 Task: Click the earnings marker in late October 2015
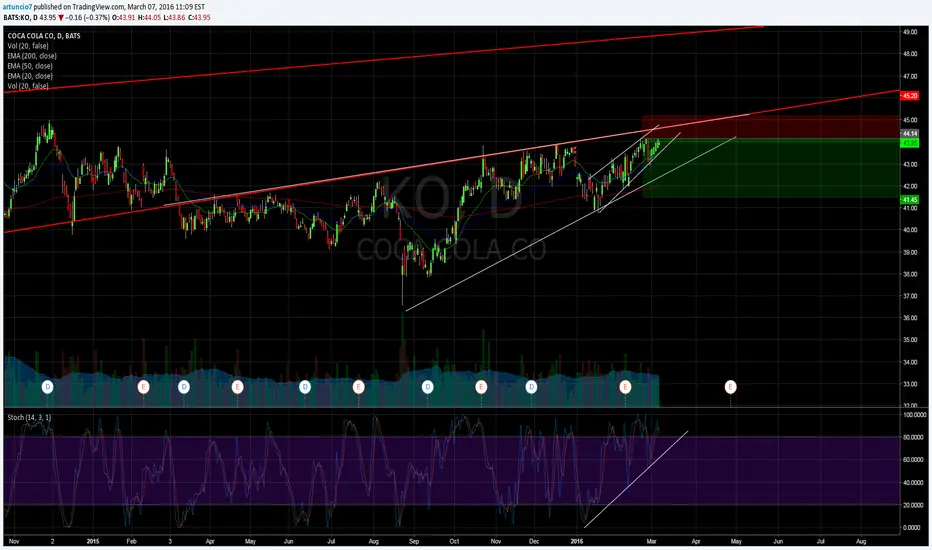click(481, 387)
